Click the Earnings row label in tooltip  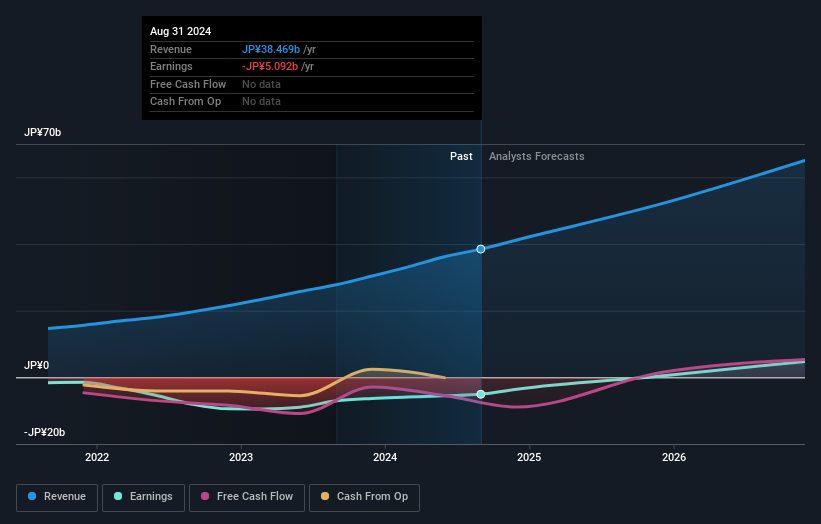pos(171,66)
